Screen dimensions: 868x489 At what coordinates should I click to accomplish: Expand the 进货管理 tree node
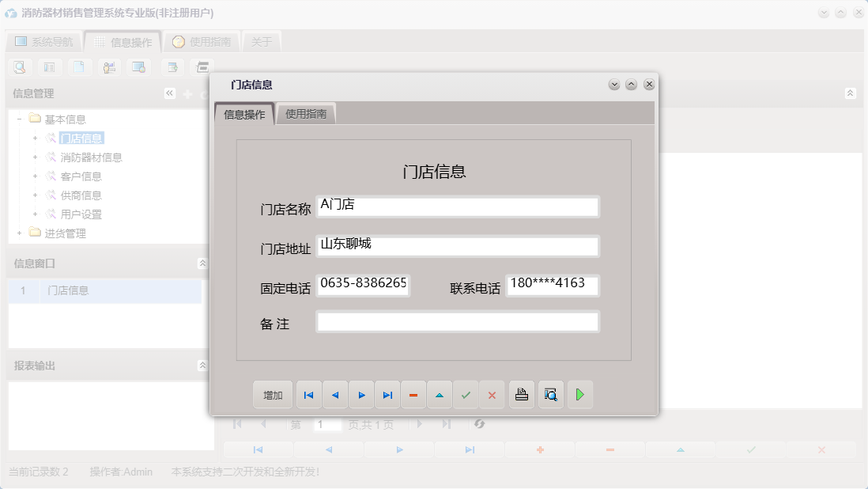point(17,233)
